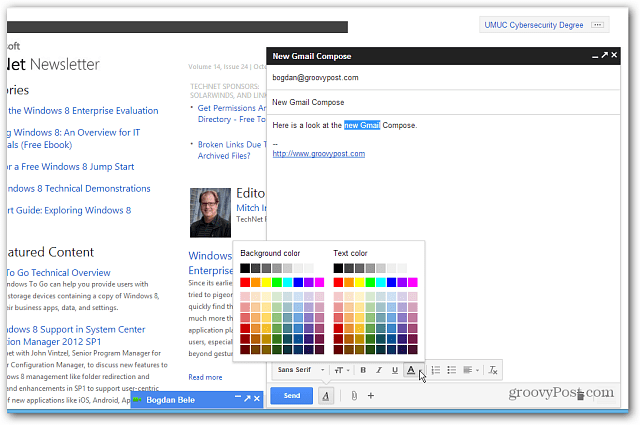This screenshot has height=425, width=640.
Task: Pick red text color swatch
Action: click(x=338, y=282)
